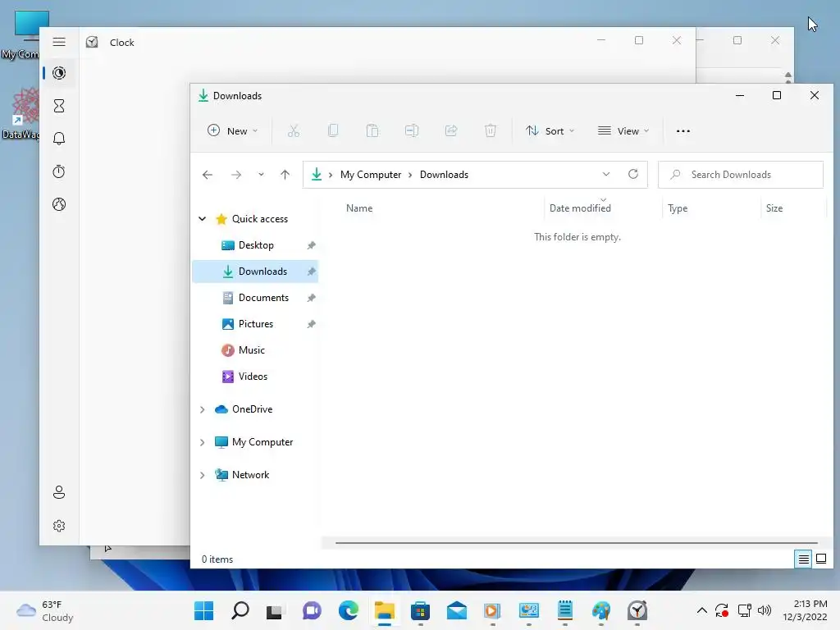Sort by the Name column header
This screenshot has height=630, width=840.
(x=359, y=208)
